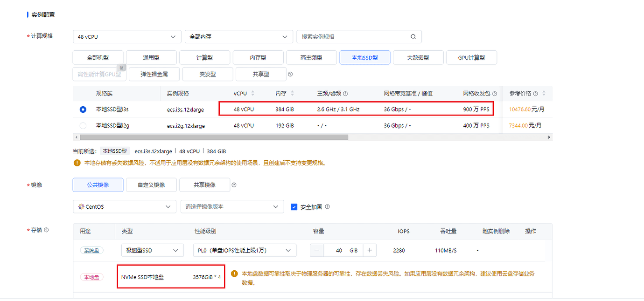Select the 内存型 tab

coord(258,58)
